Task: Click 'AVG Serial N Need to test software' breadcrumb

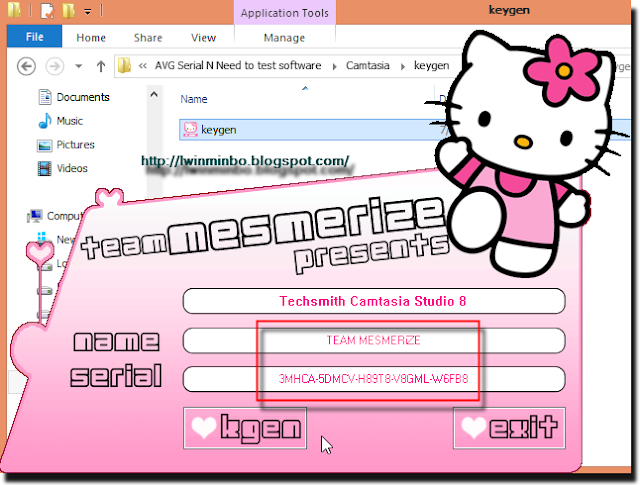Action: [x=238, y=65]
